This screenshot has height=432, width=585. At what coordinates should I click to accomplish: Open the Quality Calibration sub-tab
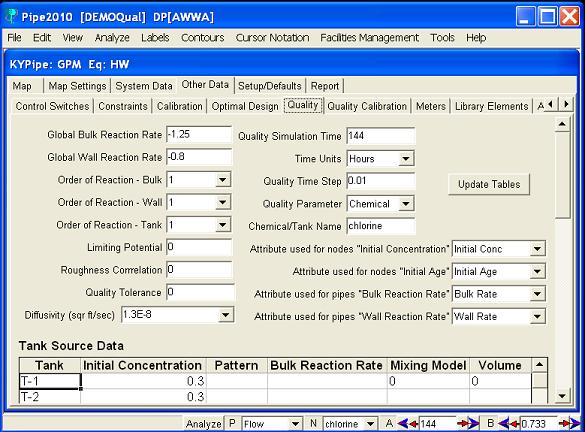(367, 106)
